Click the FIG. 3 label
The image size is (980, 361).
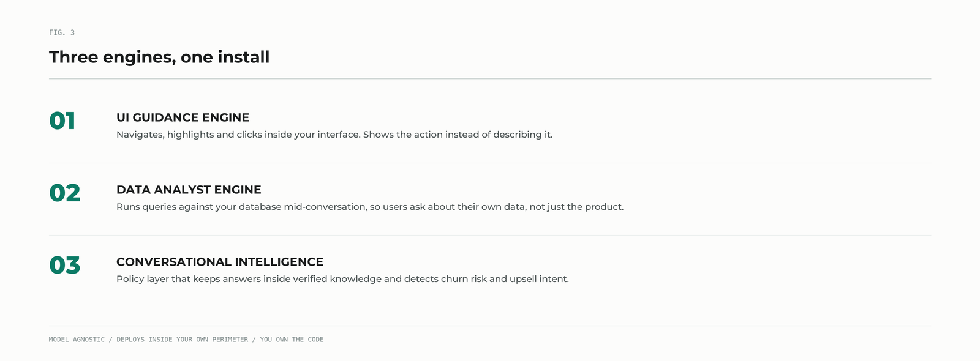click(x=62, y=32)
